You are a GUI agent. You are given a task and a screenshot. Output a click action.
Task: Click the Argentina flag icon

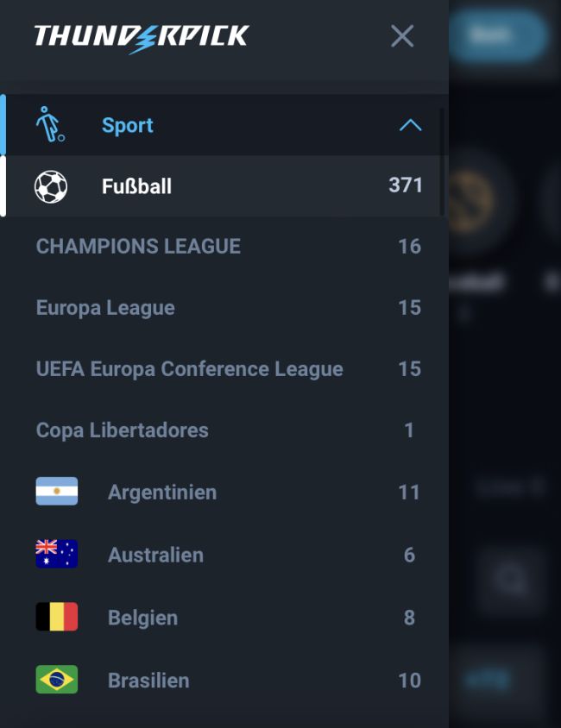tap(57, 492)
